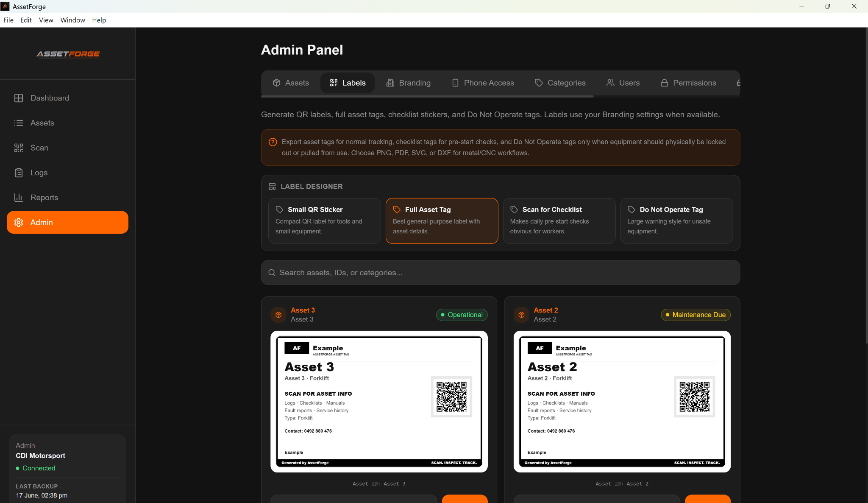Image resolution: width=868 pixels, height=503 pixels.
Task: Click the orange button below Asset 3 label
Action: (x=465, y=499)
